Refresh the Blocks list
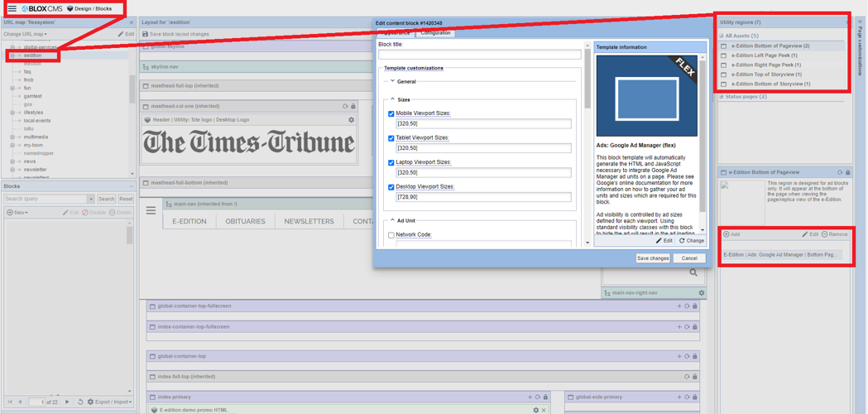868x414 pixels. click(81, 402)
